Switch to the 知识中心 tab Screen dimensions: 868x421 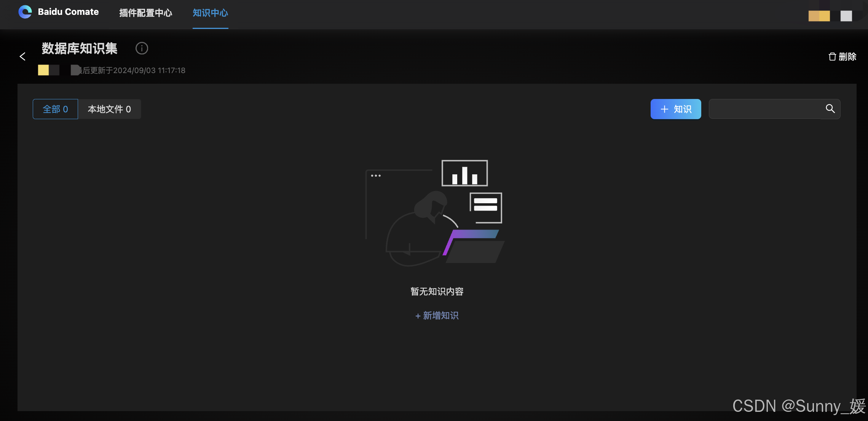tap(210, 13)
